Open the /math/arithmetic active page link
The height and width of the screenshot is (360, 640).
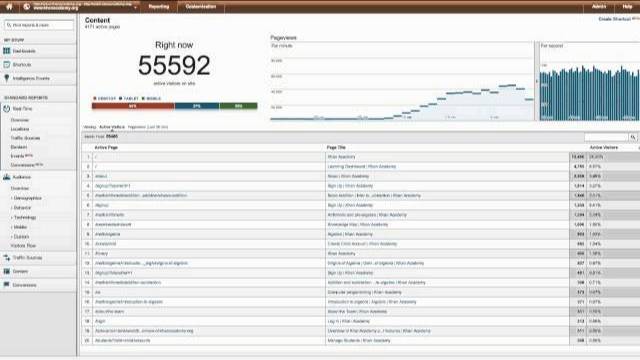pos(109,215)
